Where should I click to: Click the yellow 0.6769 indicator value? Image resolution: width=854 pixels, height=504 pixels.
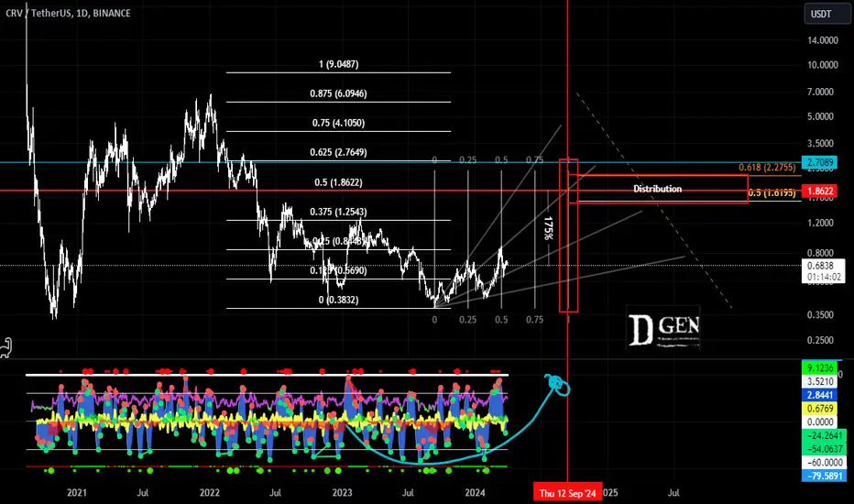[x=820, y=409]
